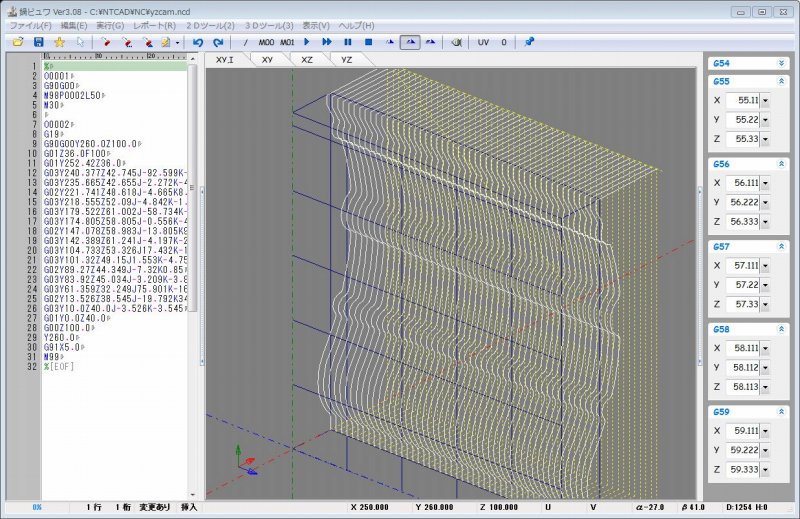The width and height of the screenshot is (800, 519).
Task: Select the arrow cursor tool in the toolbar
Action: (x=80, y=42)
